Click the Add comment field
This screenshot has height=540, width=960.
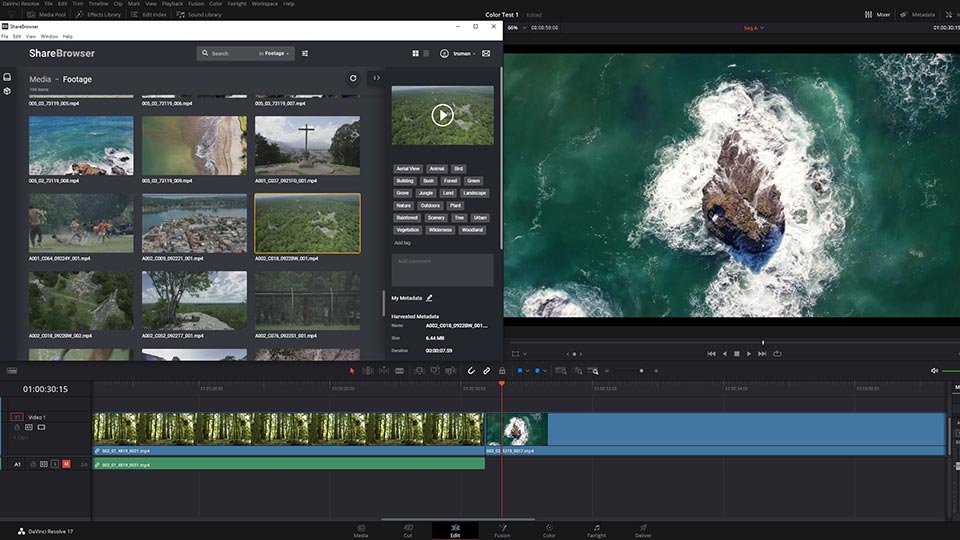pos(442,270)
